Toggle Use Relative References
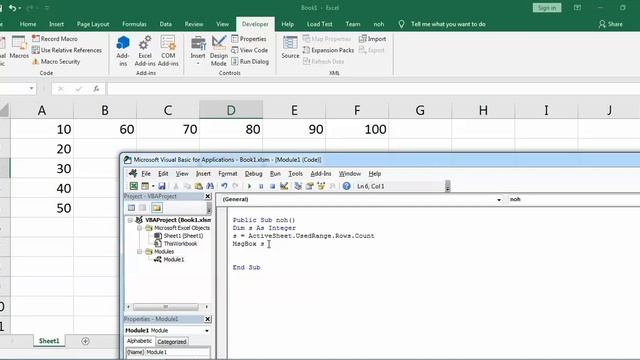 tap(67, 50)
